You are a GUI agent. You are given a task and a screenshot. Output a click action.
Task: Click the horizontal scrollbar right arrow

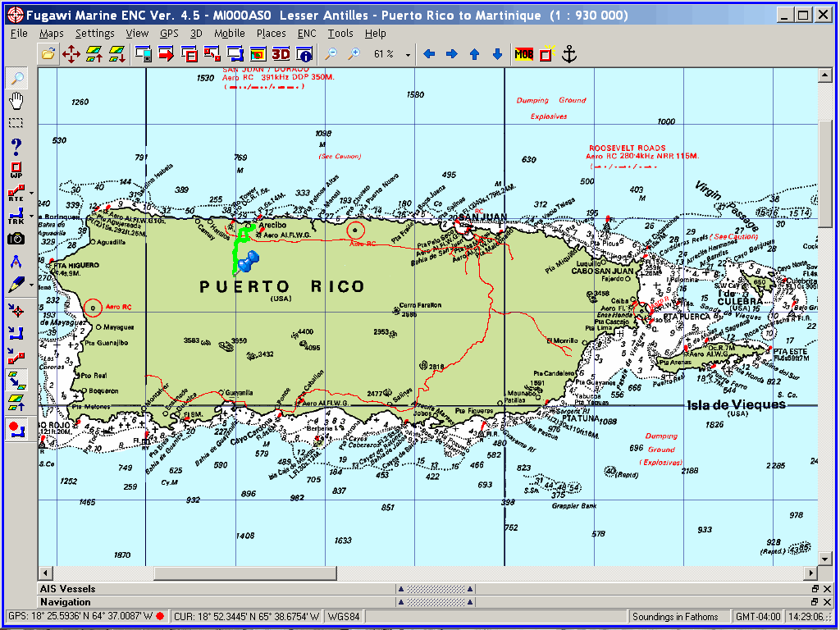[811, 573]
